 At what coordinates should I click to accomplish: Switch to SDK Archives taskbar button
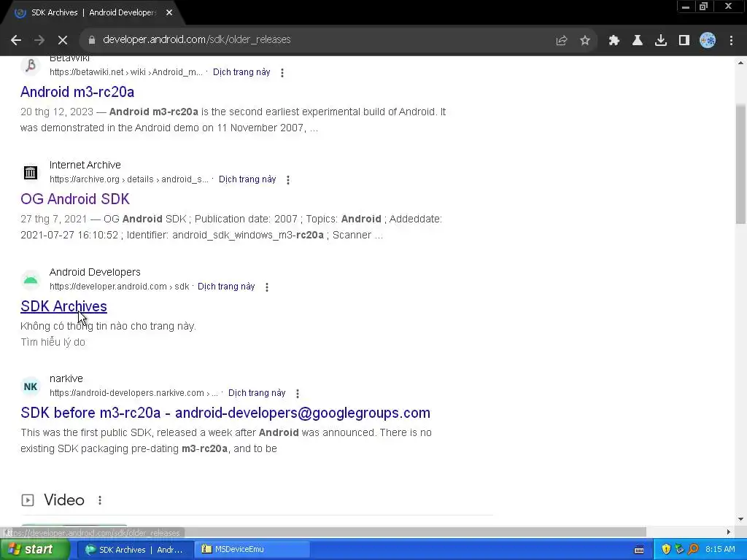point(135,550)
